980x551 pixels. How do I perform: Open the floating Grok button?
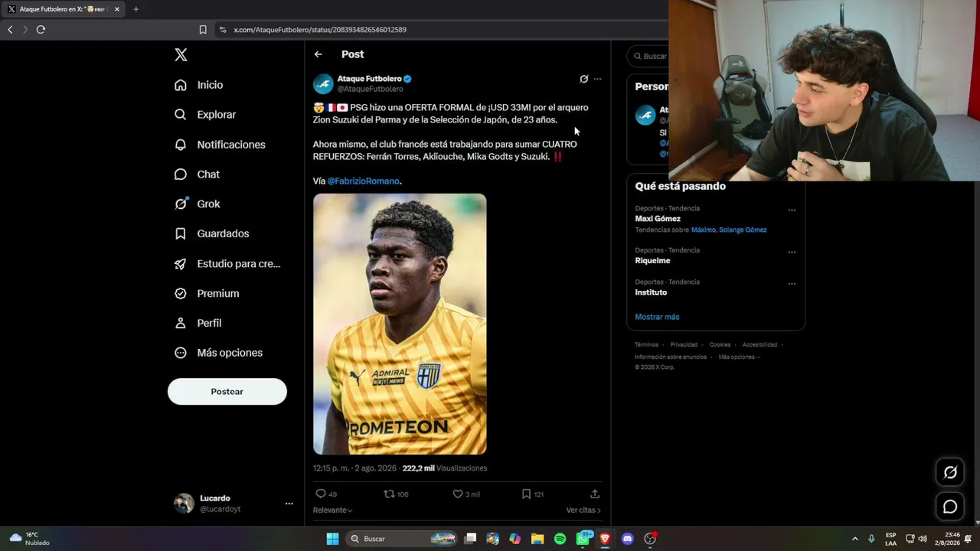click(950, 472)
